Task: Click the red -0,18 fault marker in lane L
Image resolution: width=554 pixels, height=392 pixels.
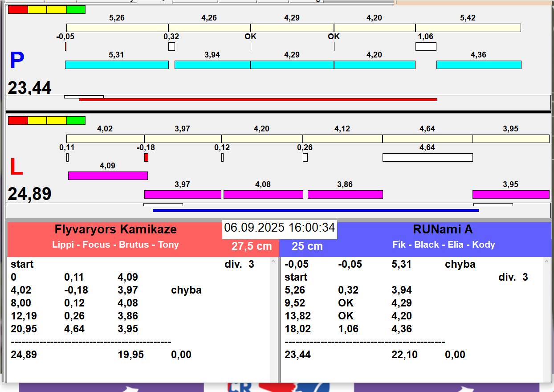Action: [x=146, y=157]
